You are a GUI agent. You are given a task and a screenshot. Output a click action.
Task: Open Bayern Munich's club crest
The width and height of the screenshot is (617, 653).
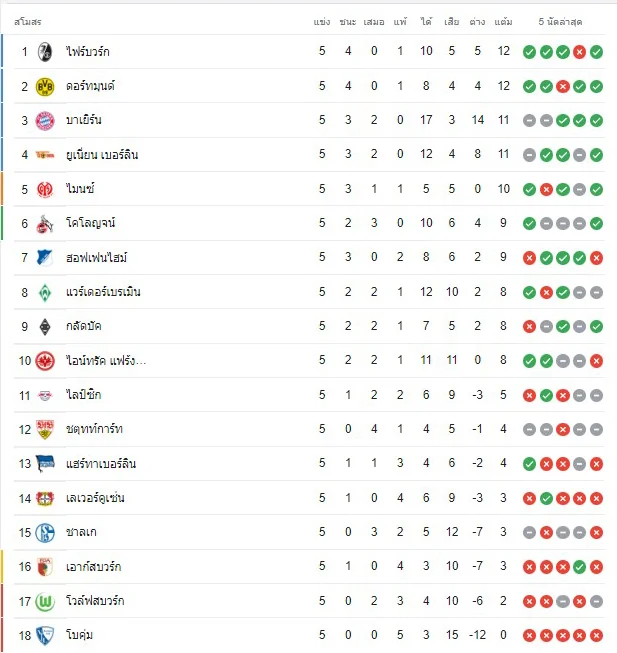click(x=45, y=121)
